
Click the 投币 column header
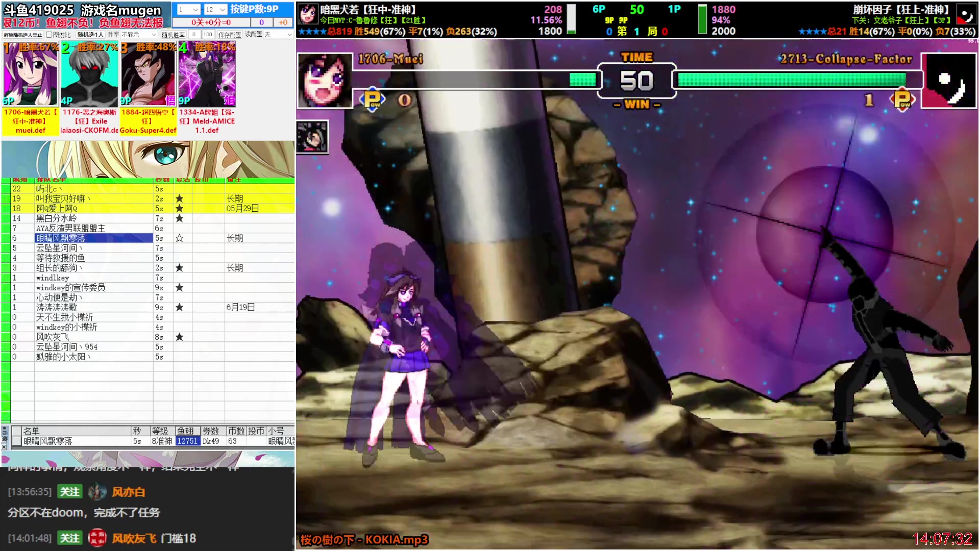(x=256, y=431)
